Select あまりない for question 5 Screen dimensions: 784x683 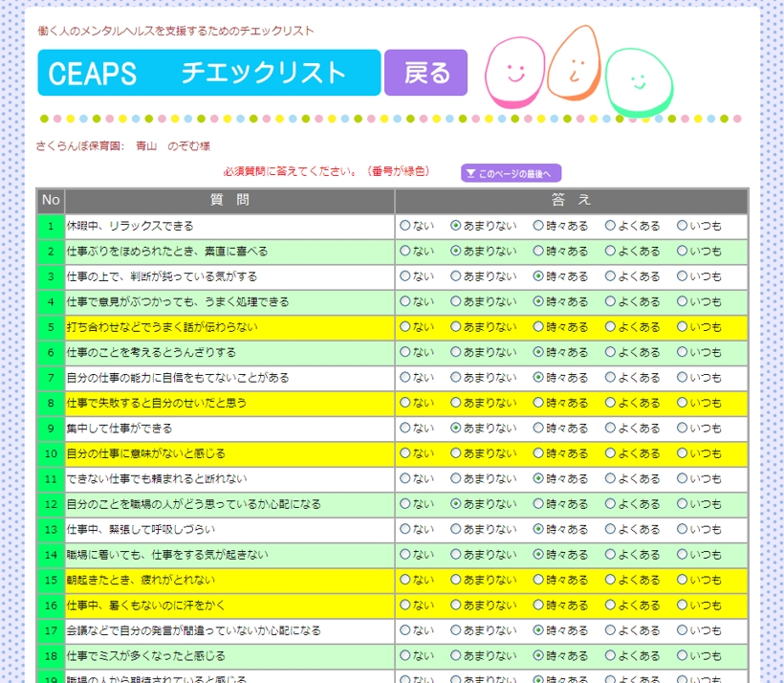point(456,327)
